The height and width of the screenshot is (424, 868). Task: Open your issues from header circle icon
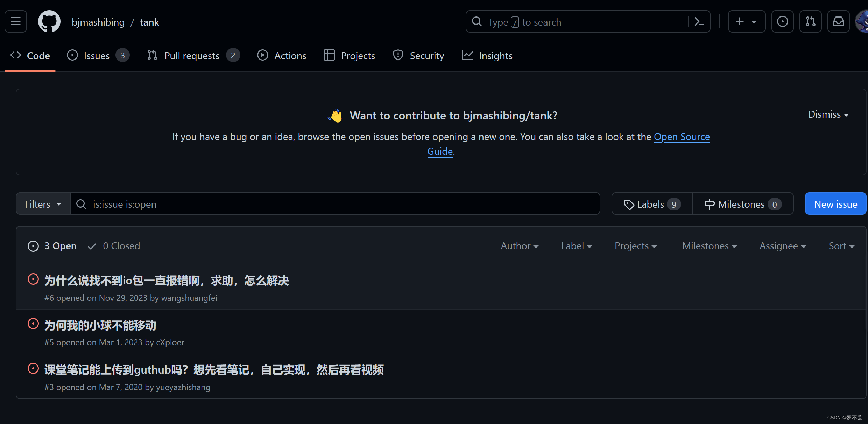pyautogui.click(x=783, y=22)
